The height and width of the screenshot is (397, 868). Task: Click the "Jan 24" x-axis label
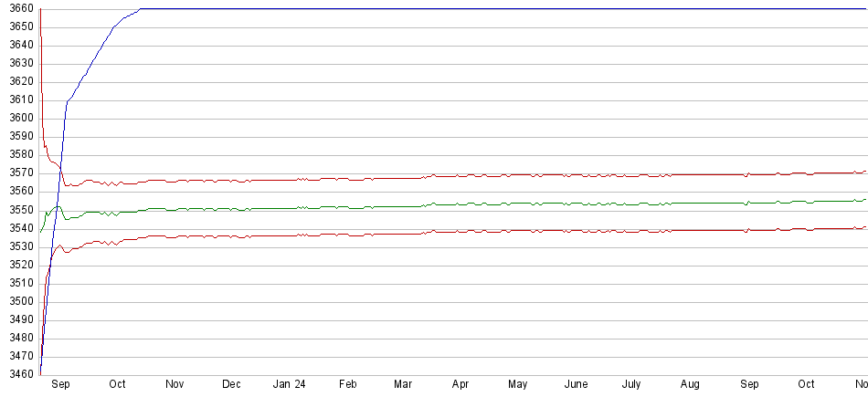click(289, 385)
